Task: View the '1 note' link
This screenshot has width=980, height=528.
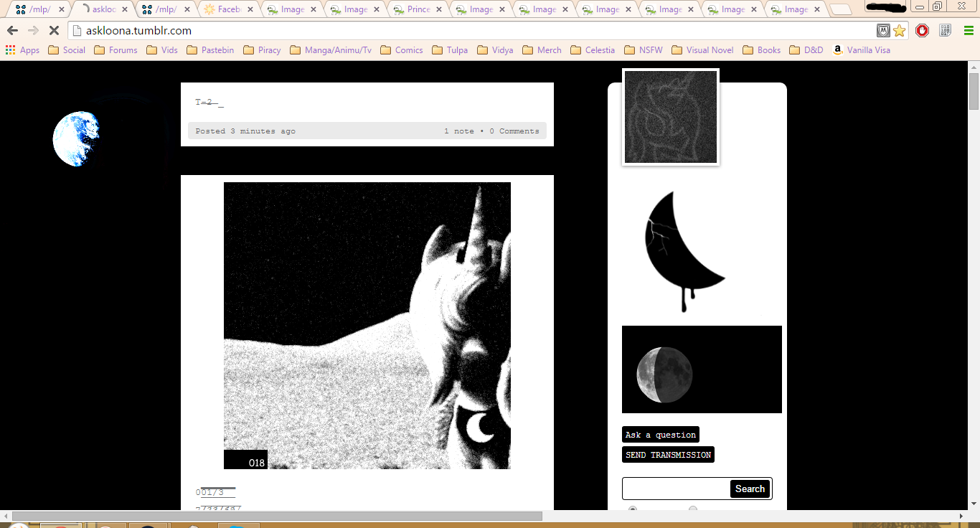Action: (459, 131)
